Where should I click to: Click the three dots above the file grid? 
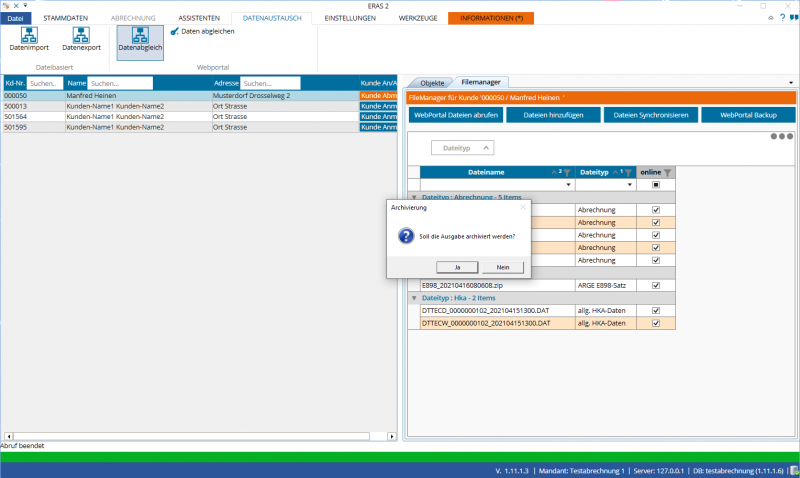pos(782,136)
